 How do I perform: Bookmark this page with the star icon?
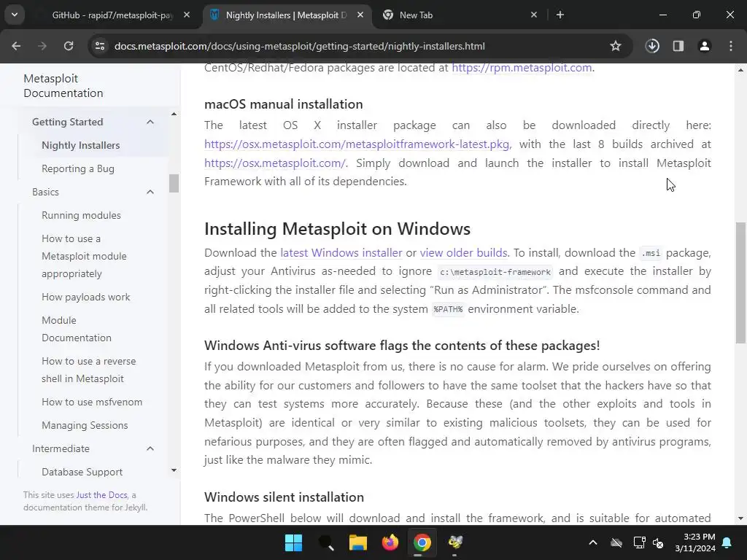(616, 46)
